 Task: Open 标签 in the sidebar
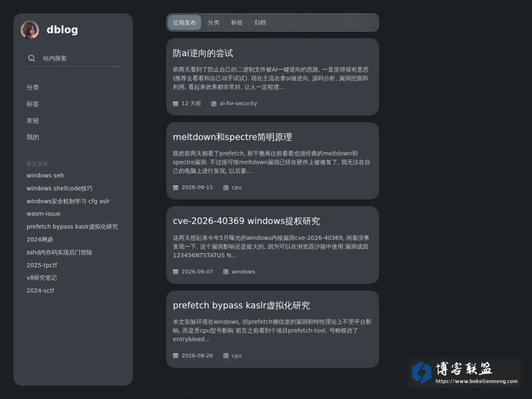tap(33, 104)
